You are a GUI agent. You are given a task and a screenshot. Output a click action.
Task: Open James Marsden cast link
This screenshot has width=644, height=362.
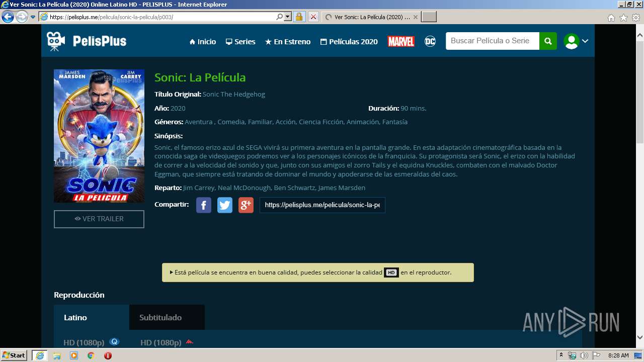(342, 188)
